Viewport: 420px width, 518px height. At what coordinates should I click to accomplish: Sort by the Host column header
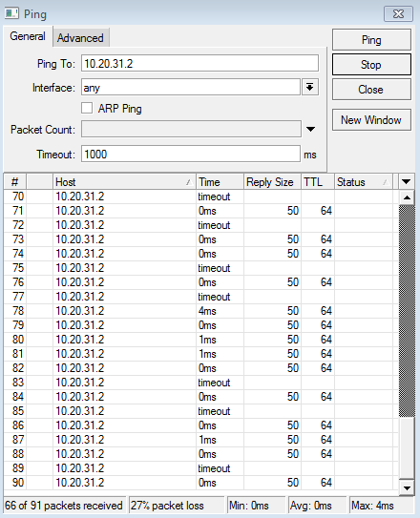(x=124, y=181)
